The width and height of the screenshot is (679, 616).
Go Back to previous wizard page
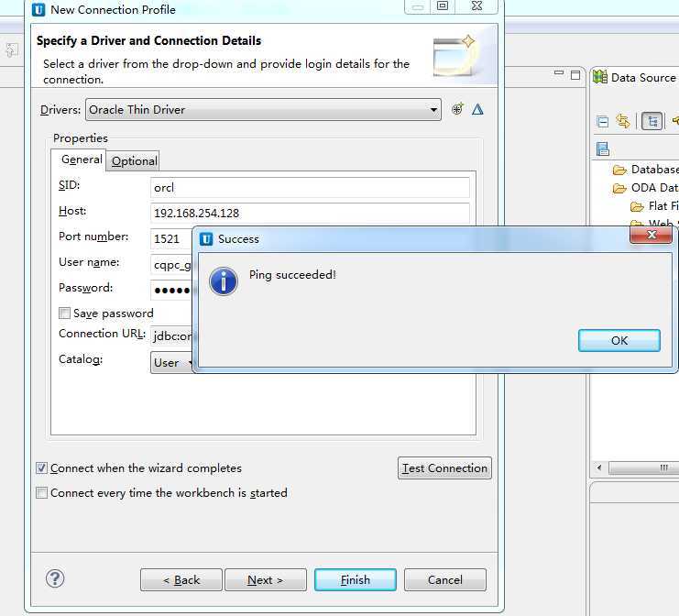(181, 579)
